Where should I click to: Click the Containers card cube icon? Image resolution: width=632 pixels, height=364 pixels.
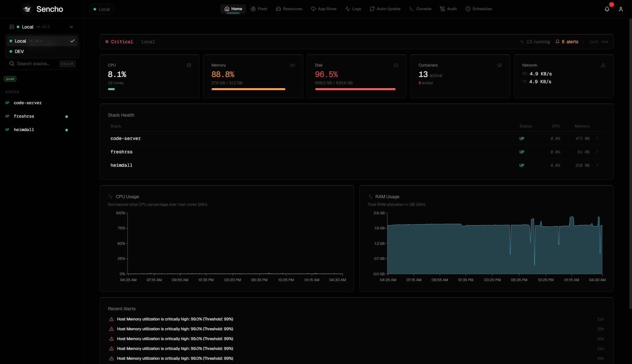tap(499, 65)
